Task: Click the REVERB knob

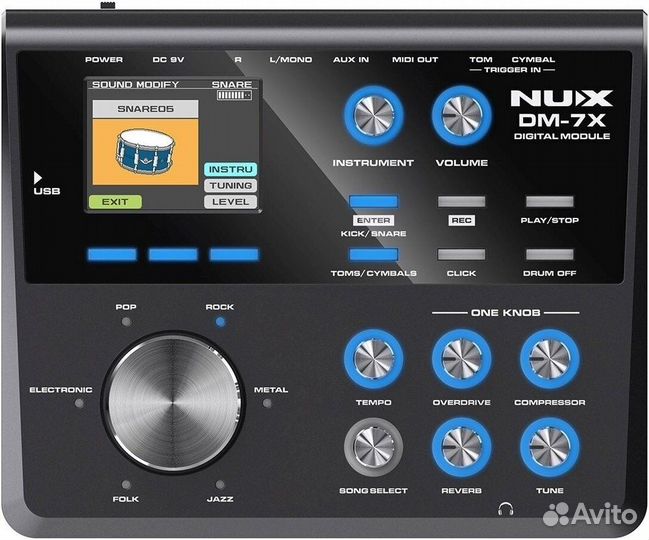Action: (x=462, y=447)
